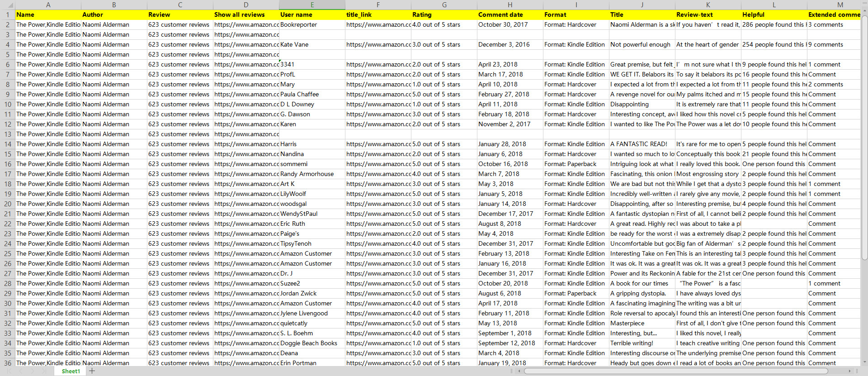The height and width of the screenshot is (376, 868).
Task: Select column E header
Action: coord(312,5)
